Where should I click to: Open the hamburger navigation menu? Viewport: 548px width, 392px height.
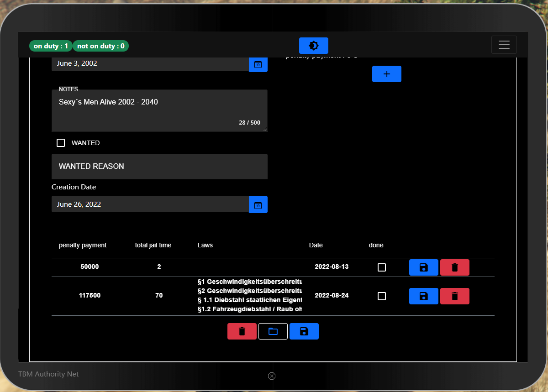(504, 45)
